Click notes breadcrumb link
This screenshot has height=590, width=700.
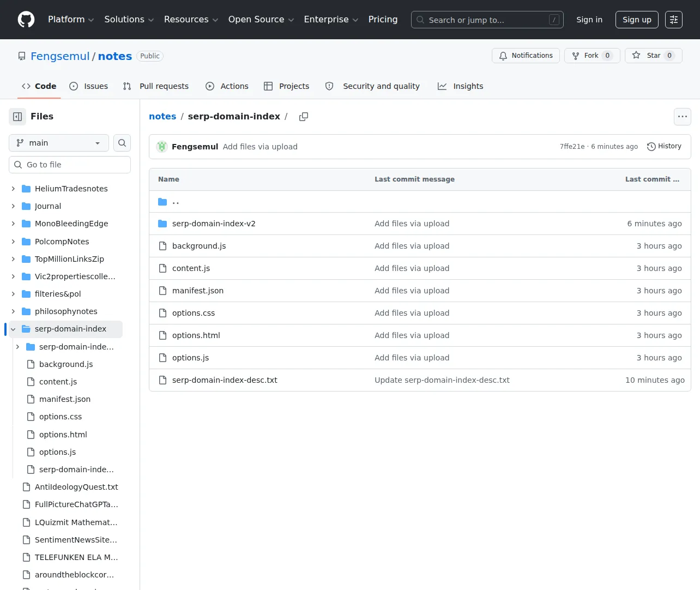click(162, 117)
